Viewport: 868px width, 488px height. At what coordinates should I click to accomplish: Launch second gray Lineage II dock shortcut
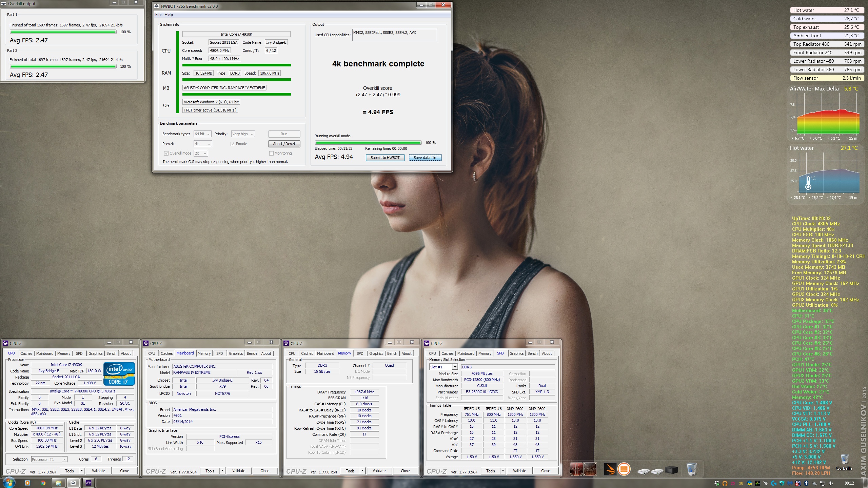click(590, 469)
